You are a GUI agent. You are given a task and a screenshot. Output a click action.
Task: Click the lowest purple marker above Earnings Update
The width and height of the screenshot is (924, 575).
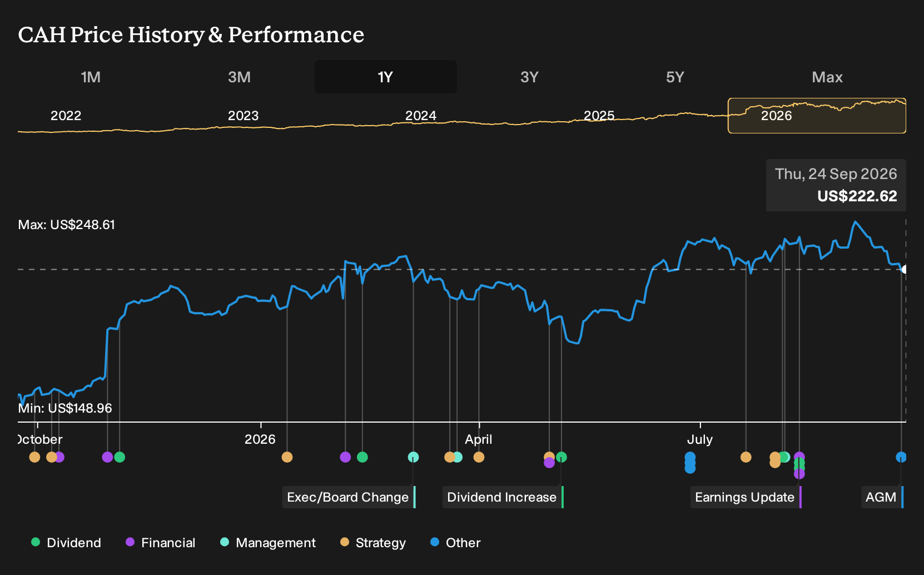click(x=799, y=474)
